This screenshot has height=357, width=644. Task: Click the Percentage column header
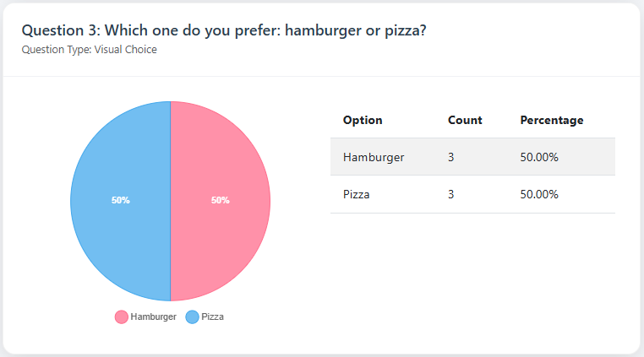(x=552, y=120)
